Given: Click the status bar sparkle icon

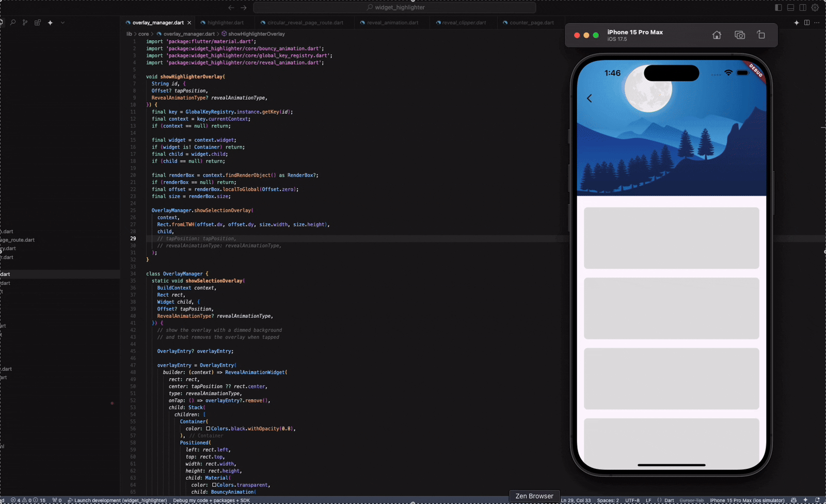Looking at the screenshot, I should [805, 500].
